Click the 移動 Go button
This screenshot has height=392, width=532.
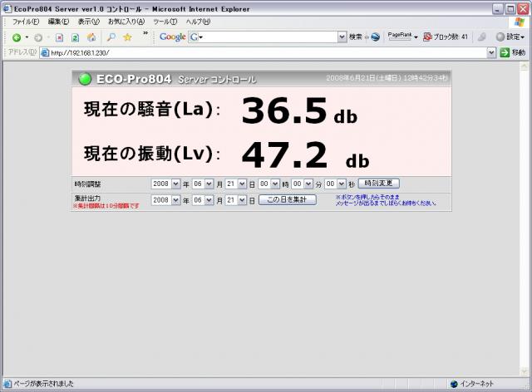pyautogui.click(x=512, y=52)
